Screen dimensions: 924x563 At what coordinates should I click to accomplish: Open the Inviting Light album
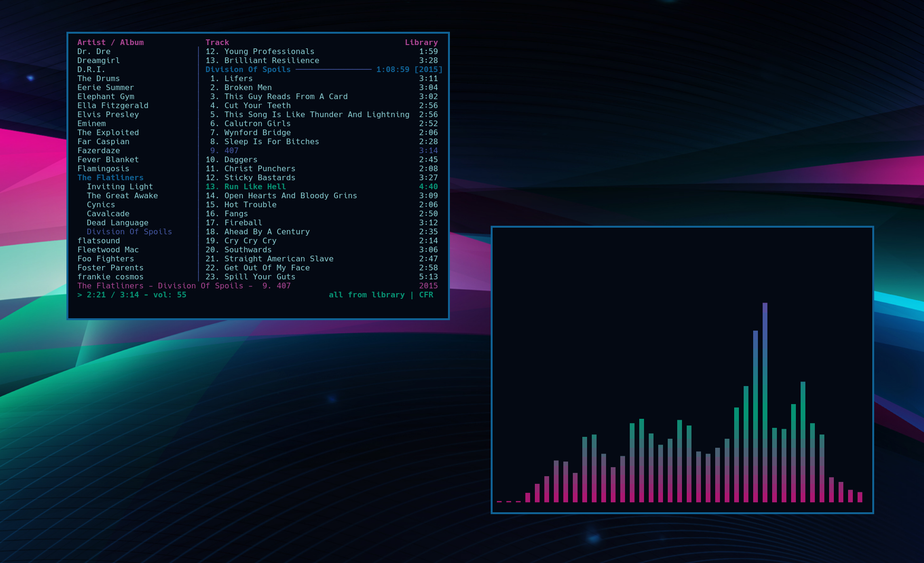(120, 187)
